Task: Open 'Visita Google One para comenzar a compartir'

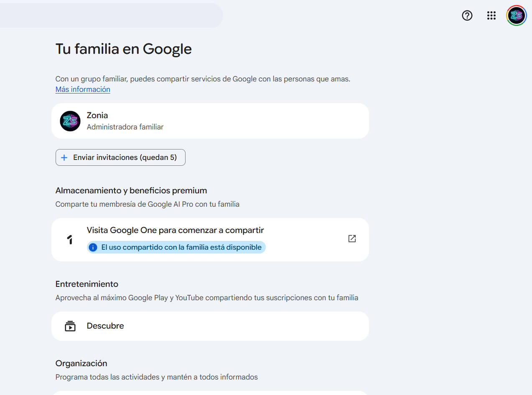Action: point(175,230)
